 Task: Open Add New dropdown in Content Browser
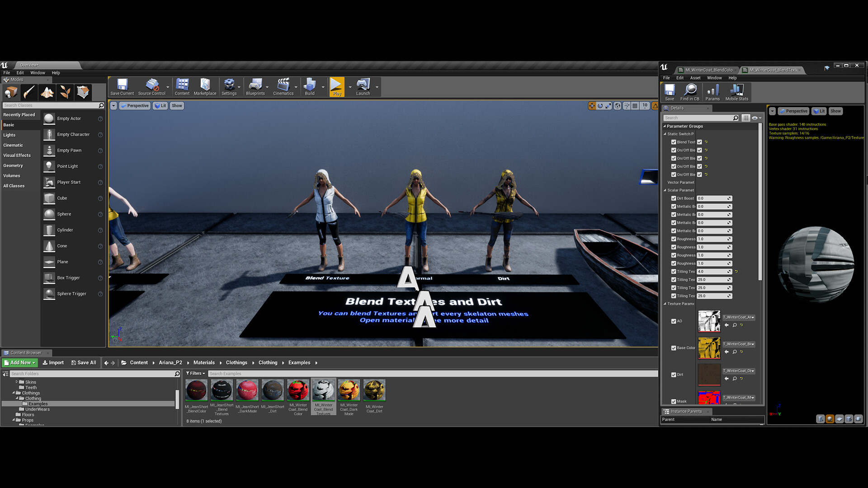coord(20,363)
